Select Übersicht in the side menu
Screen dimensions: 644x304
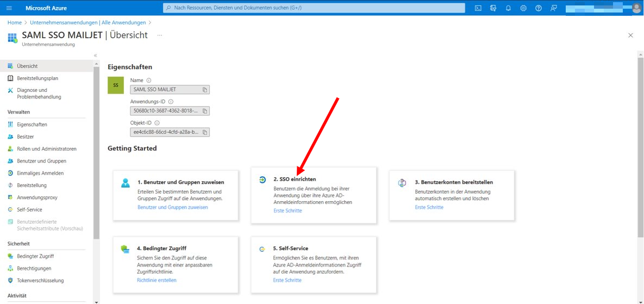(x=46, y=66)
